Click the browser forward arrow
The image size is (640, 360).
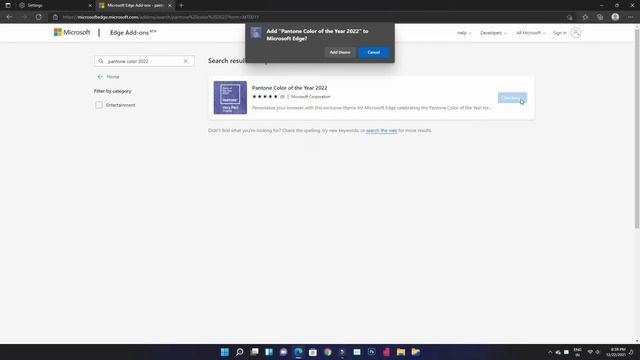[x=24, y=17]
